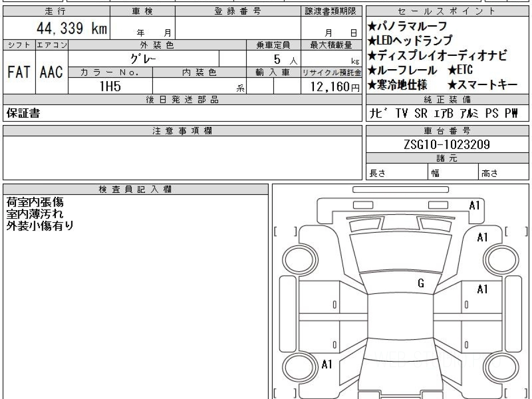Image resolution: width=532 pixels, height=399 pixels.
Task: Click the 車検 header cell
Action: [x=142, y=12]
